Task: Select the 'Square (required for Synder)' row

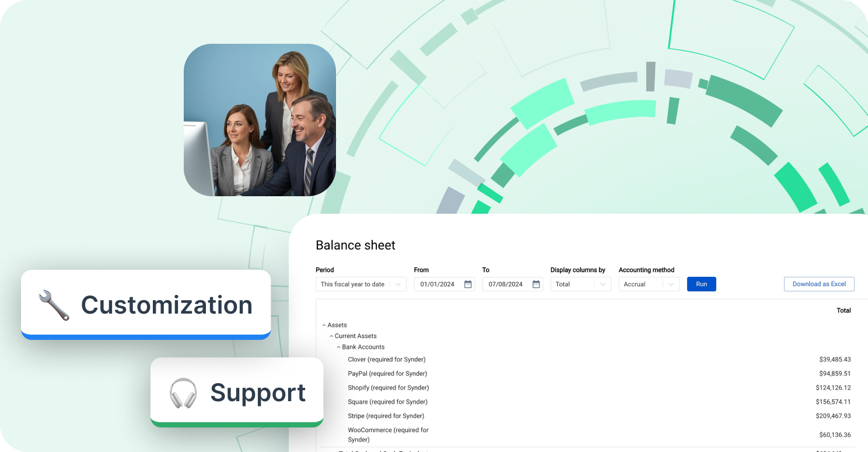Action: tap(586, 402)
